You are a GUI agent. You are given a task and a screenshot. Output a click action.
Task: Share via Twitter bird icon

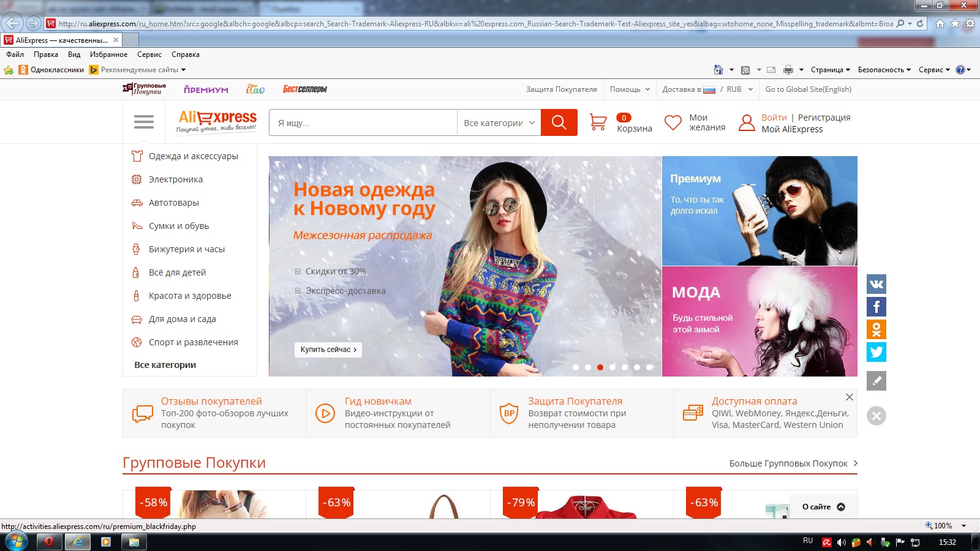[876, 352]
